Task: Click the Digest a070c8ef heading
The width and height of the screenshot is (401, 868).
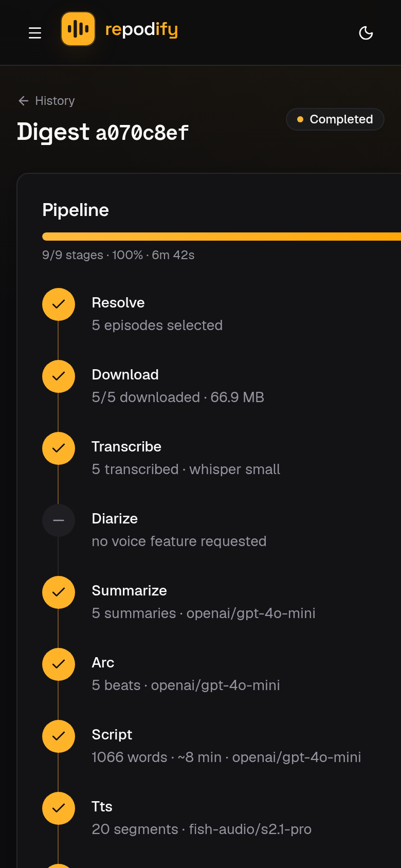Action: (x=103, y=132)
